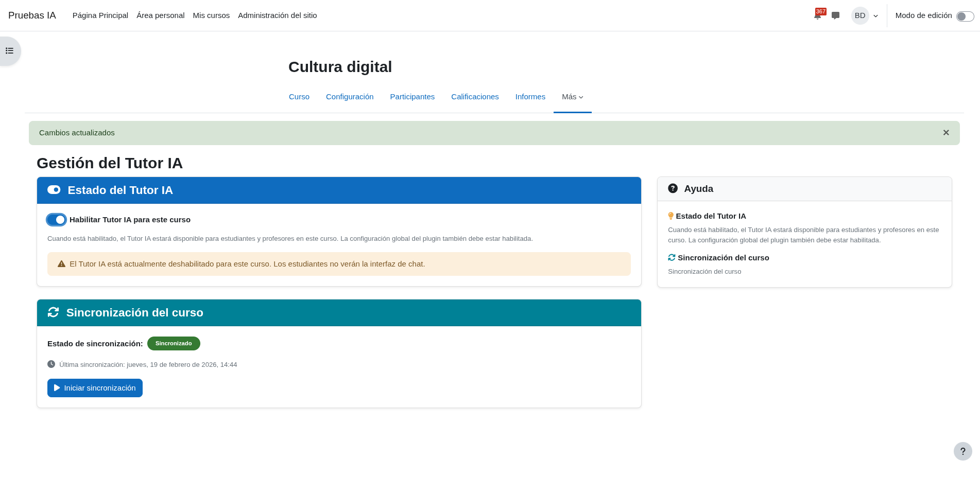Open the messaging panel
This screenshot has height=477, width=980.
835,15
